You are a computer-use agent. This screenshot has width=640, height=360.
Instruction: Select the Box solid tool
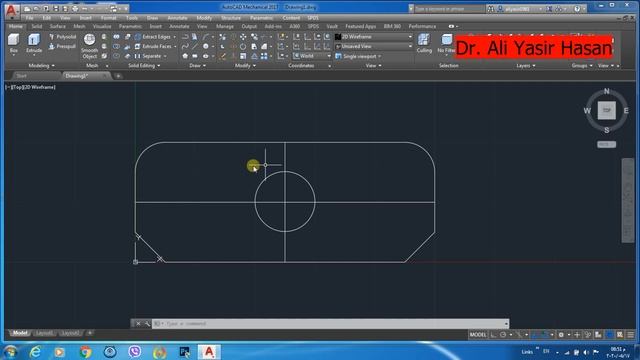tap(13, 44)
